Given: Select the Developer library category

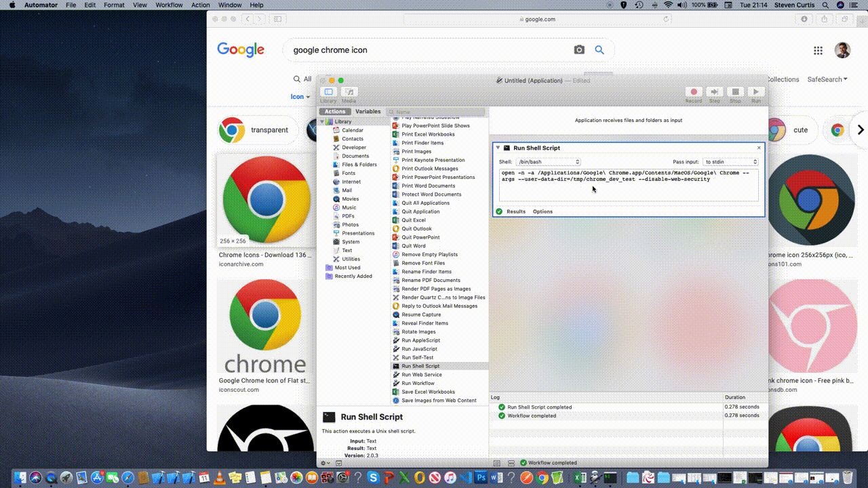Looking at the screenshot, I should [x=353, y=147].
